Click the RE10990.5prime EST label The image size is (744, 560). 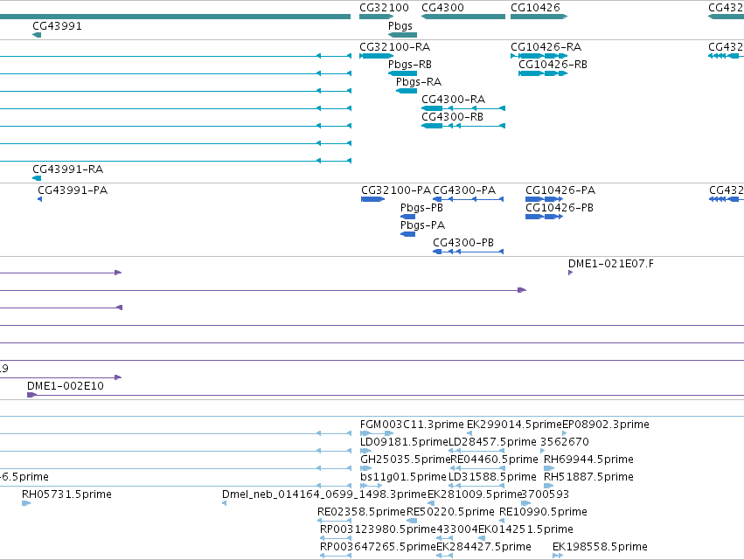pyautogui.click(x=543, y=513)
